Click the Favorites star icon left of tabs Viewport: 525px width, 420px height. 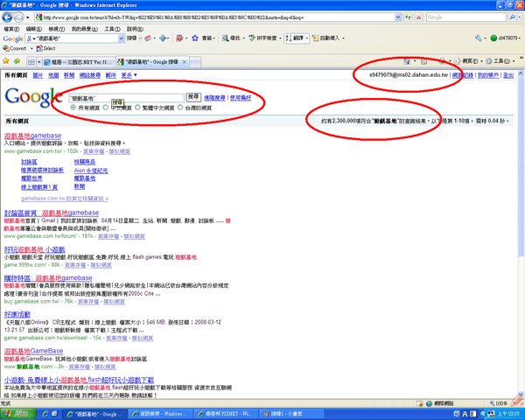click(6, 61)
